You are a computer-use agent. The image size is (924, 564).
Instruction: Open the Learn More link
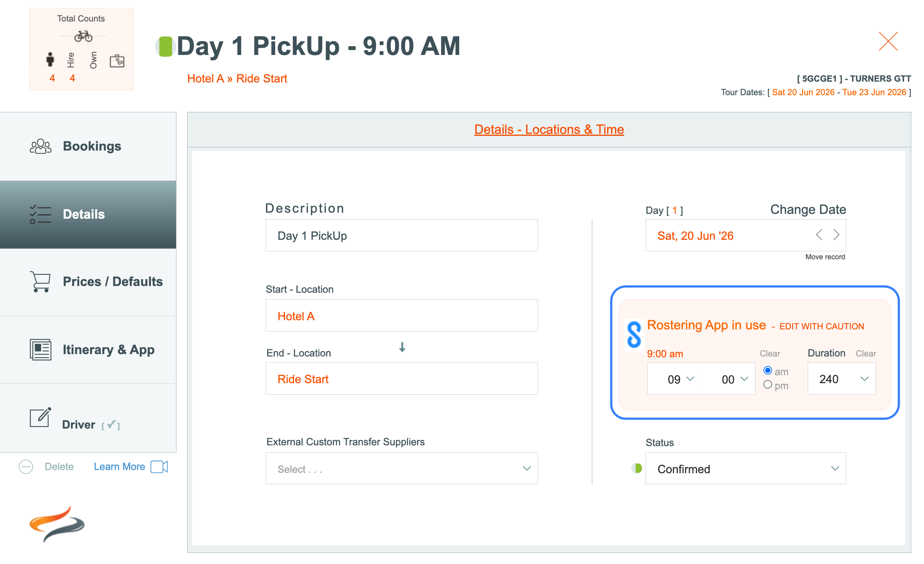tap(119, 467)
